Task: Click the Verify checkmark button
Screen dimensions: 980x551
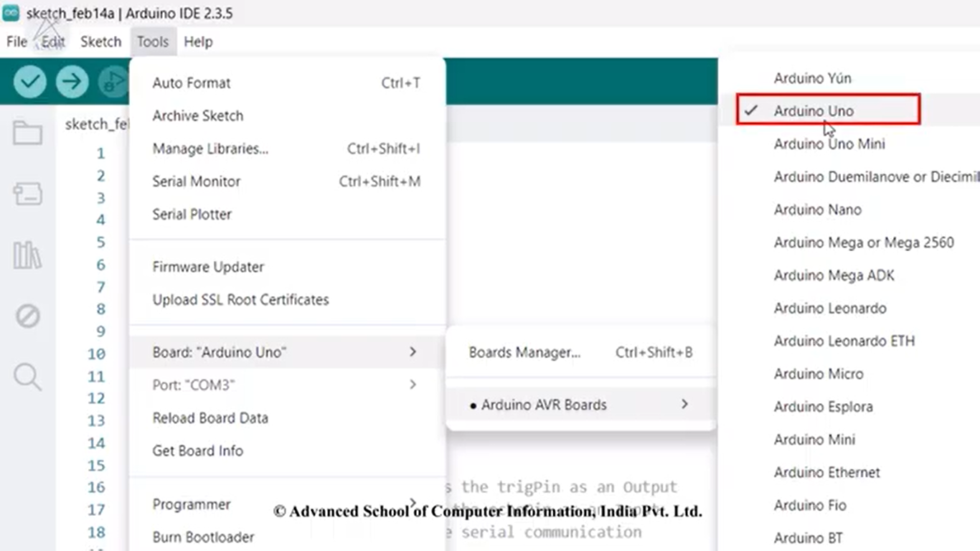Action: (x=29, y=82)
